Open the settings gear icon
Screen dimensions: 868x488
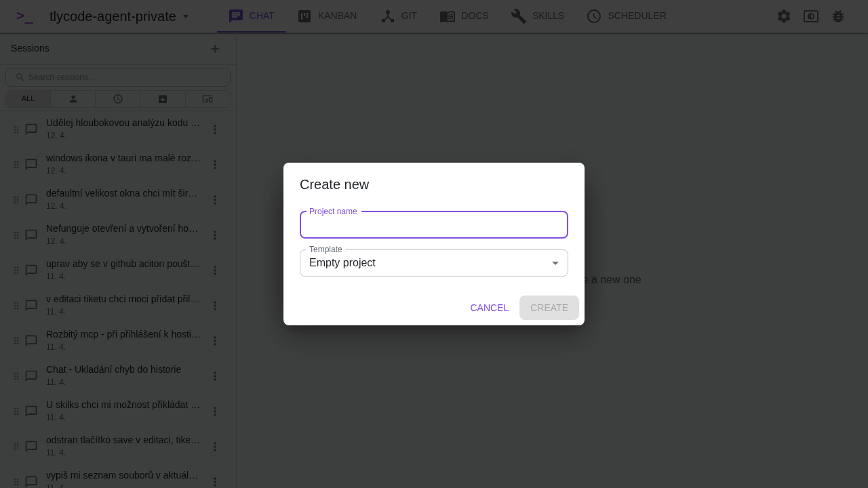click(784, 16)
